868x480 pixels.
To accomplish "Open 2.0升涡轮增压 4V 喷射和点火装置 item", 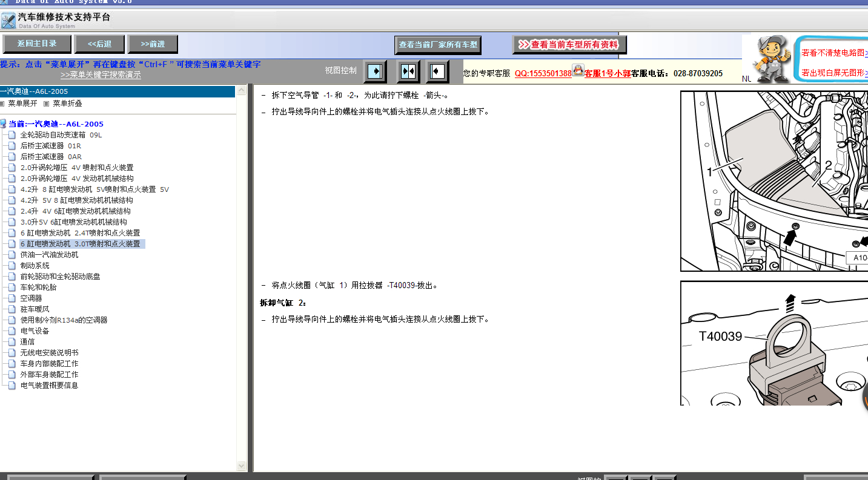I will [77, 168].
